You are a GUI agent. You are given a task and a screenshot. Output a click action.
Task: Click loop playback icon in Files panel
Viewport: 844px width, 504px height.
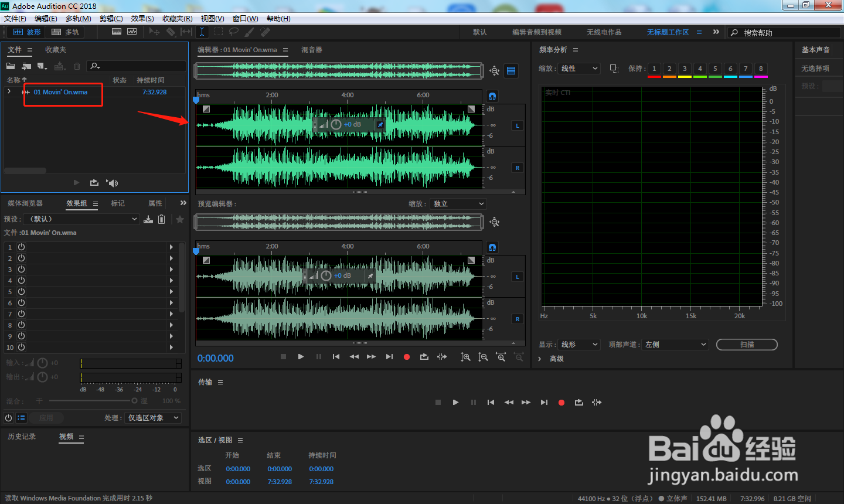click(x=94, y=183)
